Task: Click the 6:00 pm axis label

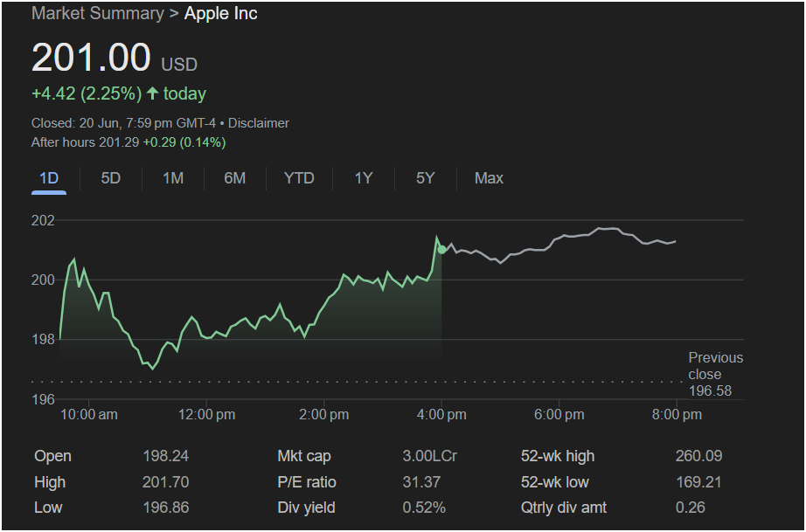Action: click(559, 414)
